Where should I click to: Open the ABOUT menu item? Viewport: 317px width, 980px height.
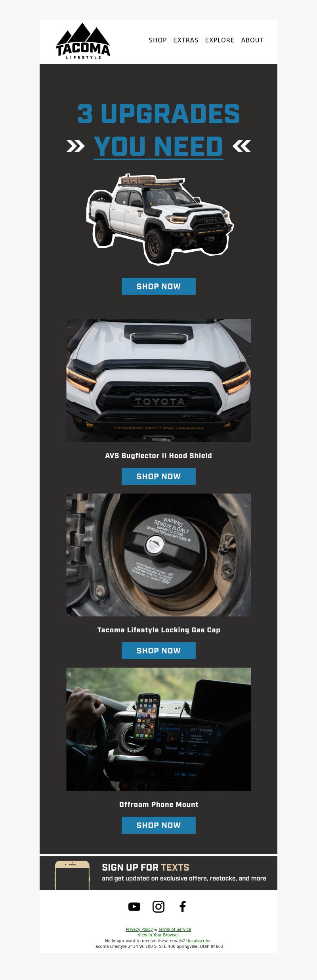252,40
